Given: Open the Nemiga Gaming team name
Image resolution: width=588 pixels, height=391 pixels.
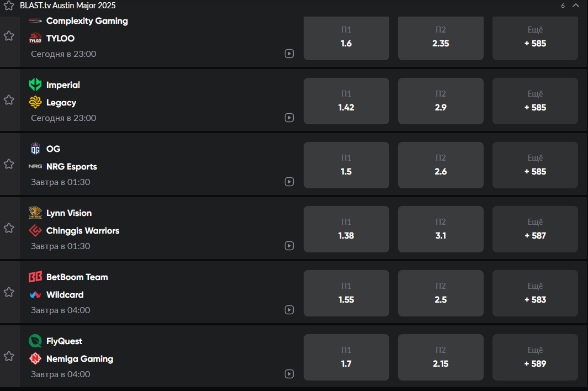Looking at the screenshot, I should coord(80,359).
